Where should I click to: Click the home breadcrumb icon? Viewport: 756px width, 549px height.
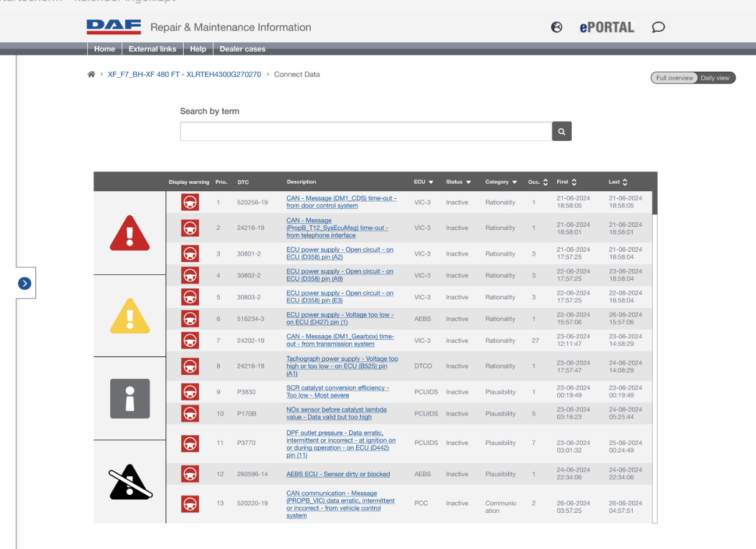click(x=92, y=74)
